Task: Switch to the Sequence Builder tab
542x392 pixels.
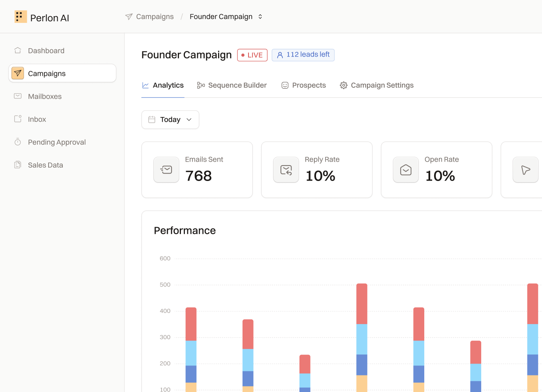Action: (x=232, y=85)
